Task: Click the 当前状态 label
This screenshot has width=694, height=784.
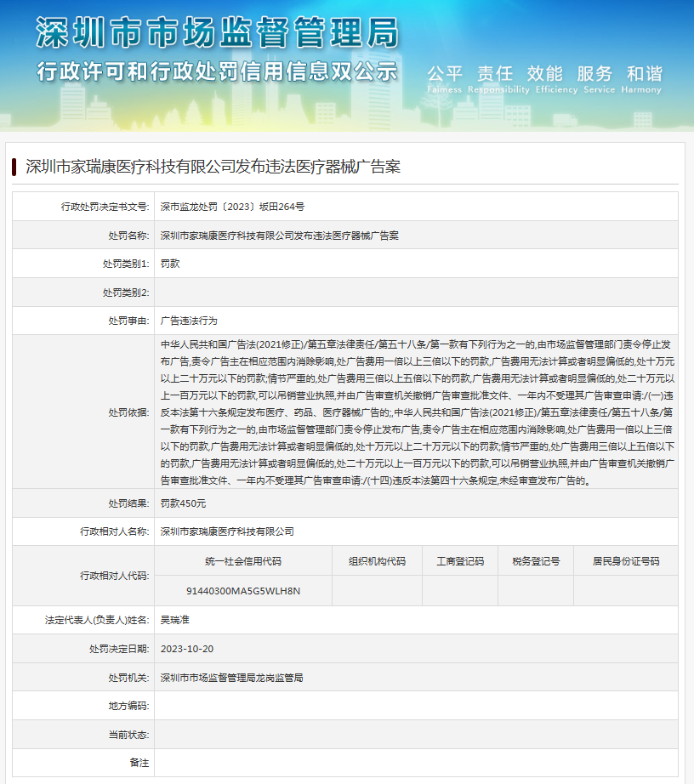Action: 128,735
